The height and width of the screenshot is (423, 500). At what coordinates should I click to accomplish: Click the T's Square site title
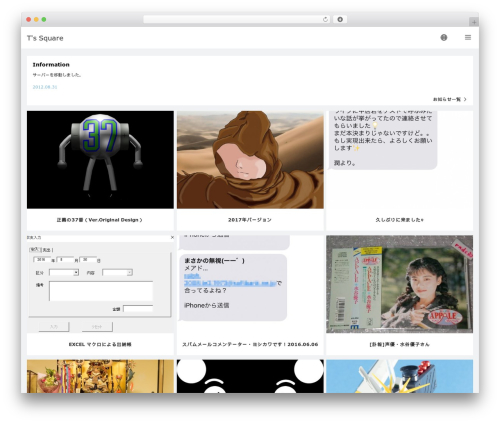(45, 38)
